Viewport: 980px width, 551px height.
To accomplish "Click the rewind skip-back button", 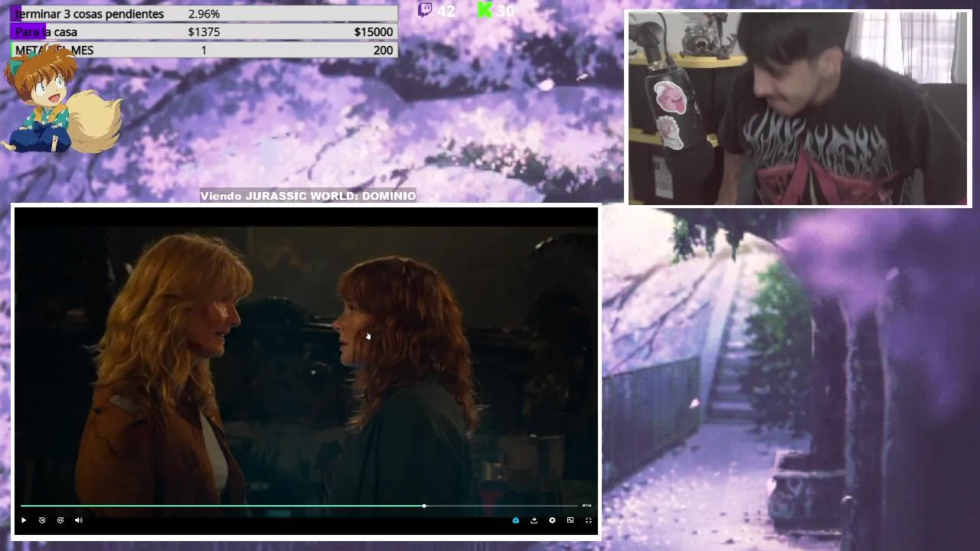I will tap(42, 520).
